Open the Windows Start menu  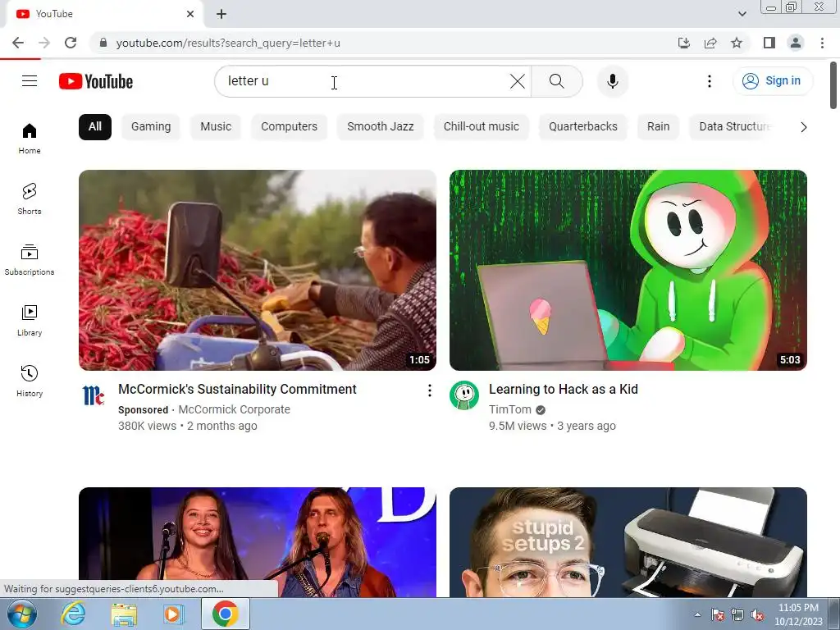click(x=21, y=614)
